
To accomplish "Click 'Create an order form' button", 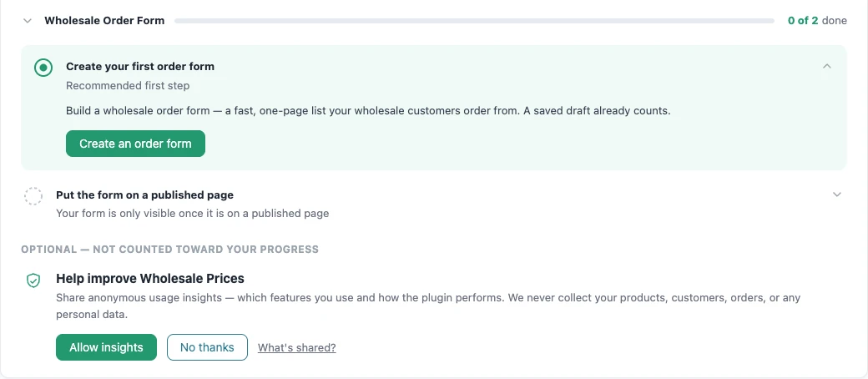I will pyautogui.click(x=135, y=144).
